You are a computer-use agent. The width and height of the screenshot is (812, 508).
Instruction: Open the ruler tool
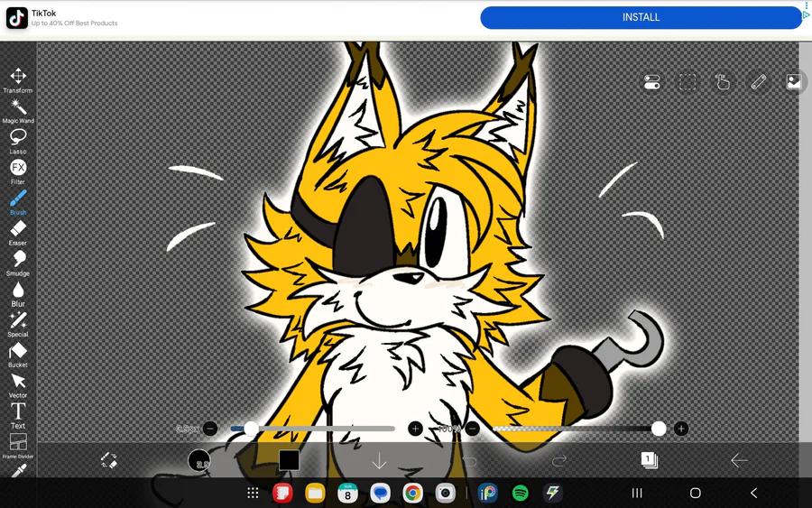pos(758,82)
